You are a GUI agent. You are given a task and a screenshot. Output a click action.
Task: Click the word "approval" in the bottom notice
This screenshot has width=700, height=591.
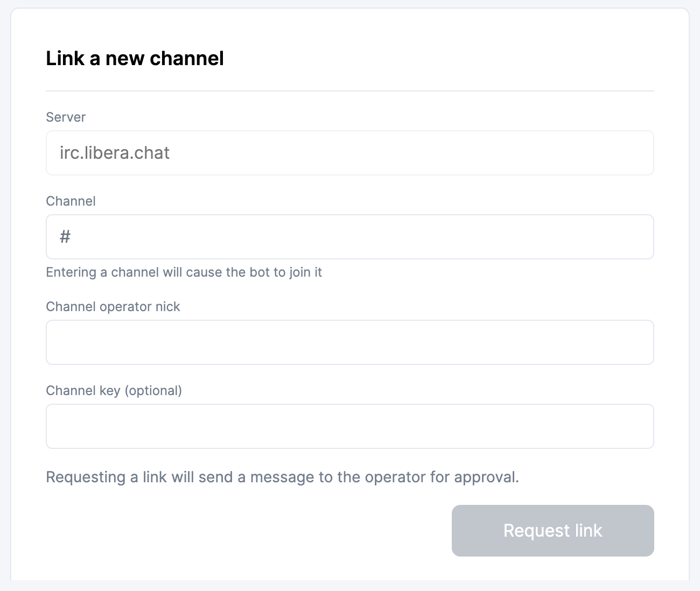coord(486,477)
